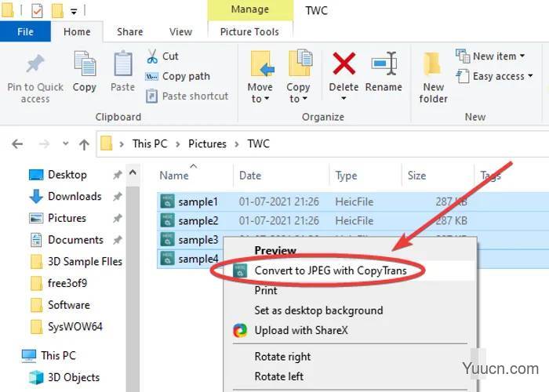
Task: Click This PC in the address bar path
Action: click(x=150, y=143)
